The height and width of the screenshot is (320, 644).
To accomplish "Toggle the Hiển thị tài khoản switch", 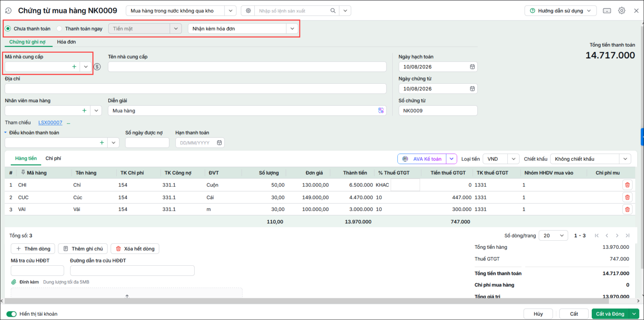I will (12, 314).
